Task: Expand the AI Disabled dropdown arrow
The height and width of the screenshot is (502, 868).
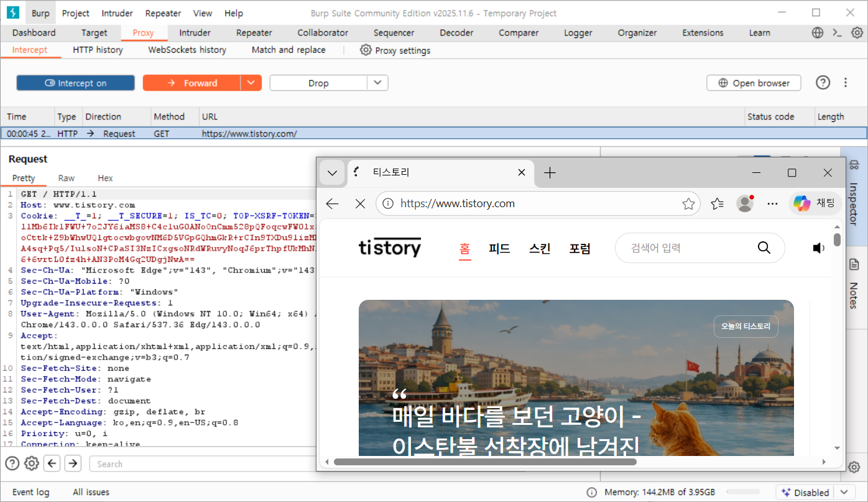Action: (844, 492)
